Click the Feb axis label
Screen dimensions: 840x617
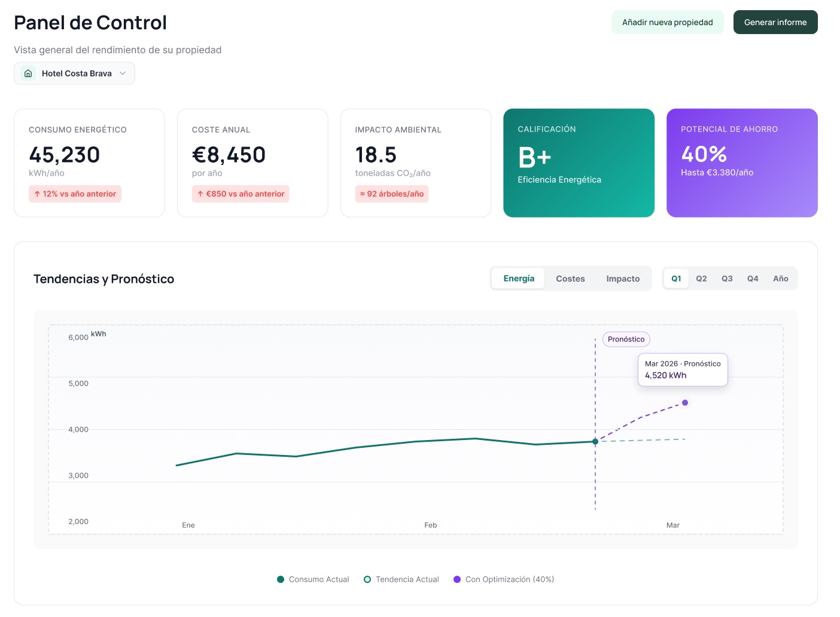click(431, 525)
